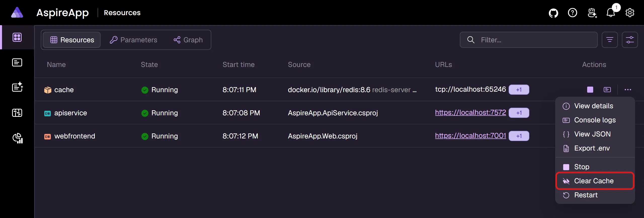Open the https://localhost:7001 link
This screenshot has height=218, width=644.
point(470,136)
